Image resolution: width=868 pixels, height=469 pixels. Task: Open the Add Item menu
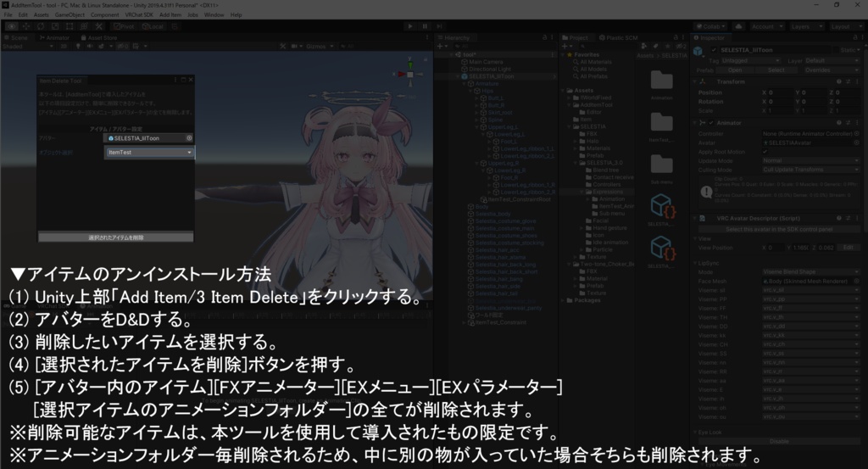coord(170,15)
